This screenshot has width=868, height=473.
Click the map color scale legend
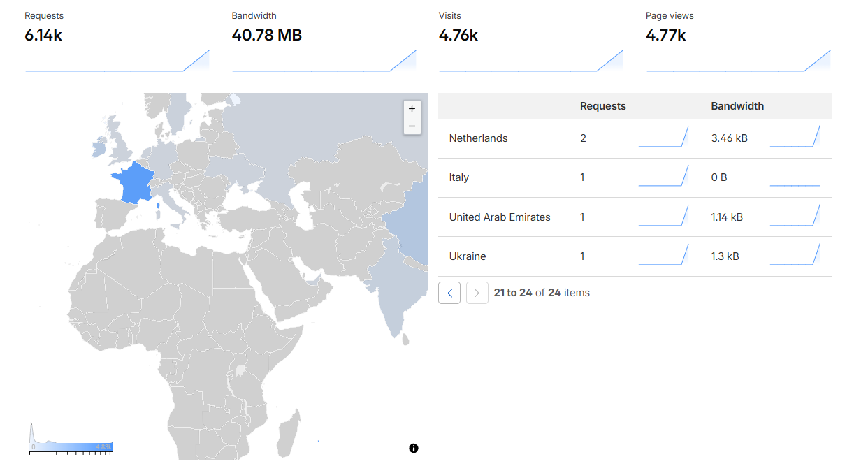pos(71,439)
